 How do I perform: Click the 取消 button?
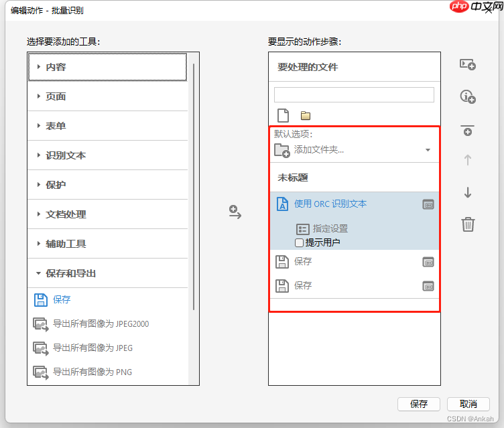(468, 404)
